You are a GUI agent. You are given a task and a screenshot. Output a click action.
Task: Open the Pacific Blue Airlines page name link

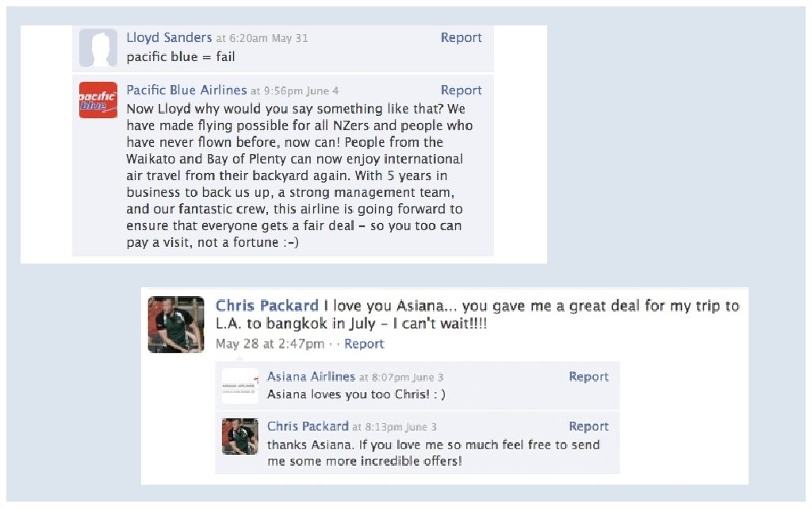tap(186, 90)
